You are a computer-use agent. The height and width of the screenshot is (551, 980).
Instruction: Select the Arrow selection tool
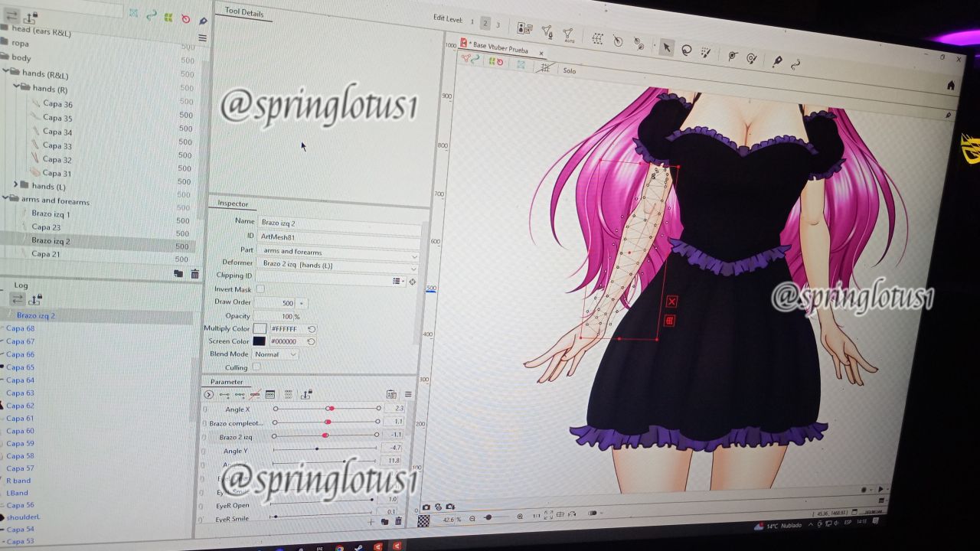click(666, 48)
